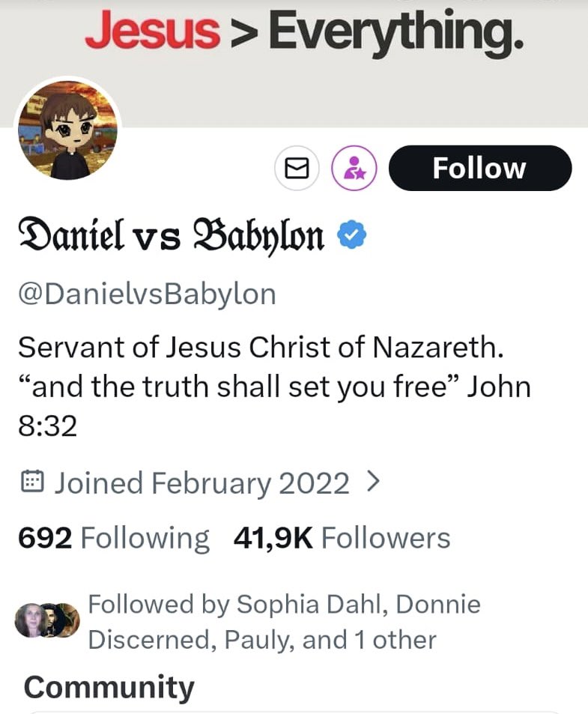
Task: Tap the Servant of Jesus Christ bio line
Action: pyautogui.click(x=261, y=348)
